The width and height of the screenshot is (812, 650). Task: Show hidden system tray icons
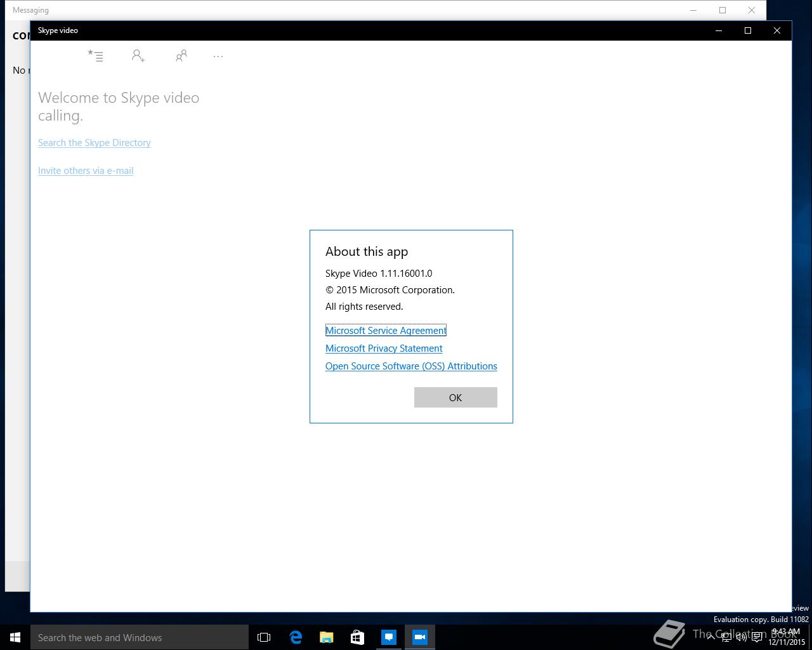710,637
